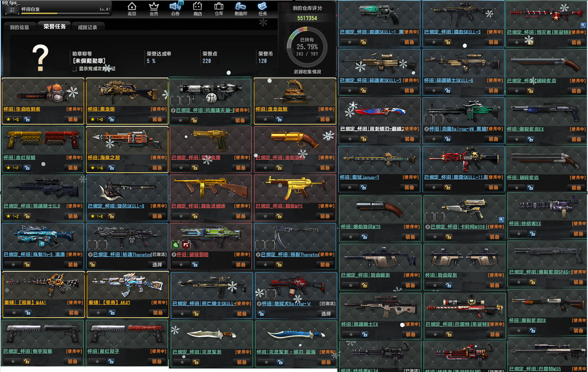Equip 怀旧|致命双刺 with its 装备 button
This screenshot has height=372, width=588.
(x=494, y=285)
